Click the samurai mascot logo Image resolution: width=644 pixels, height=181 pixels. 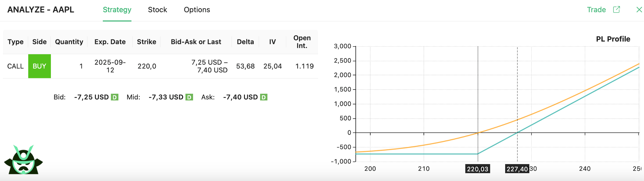click(23, 160)
